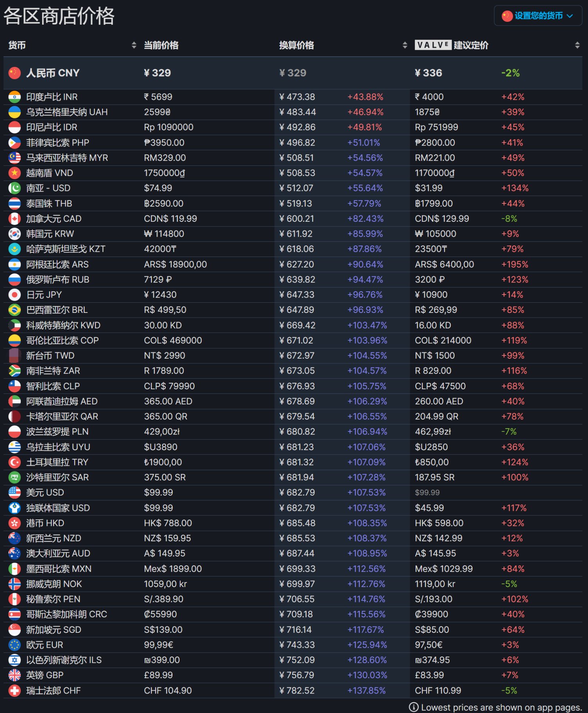The image size is (588, 713).
Task: Select the 俄罗斯卢布 RUB currency name
Action: pos(57,280)
